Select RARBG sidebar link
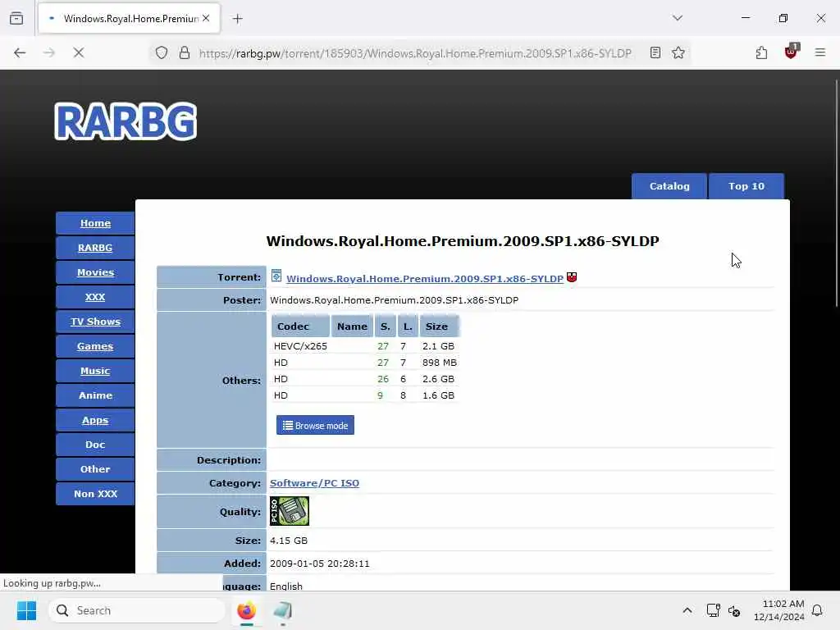The height and width of the screenshot is (630, 840). point(95,248)
